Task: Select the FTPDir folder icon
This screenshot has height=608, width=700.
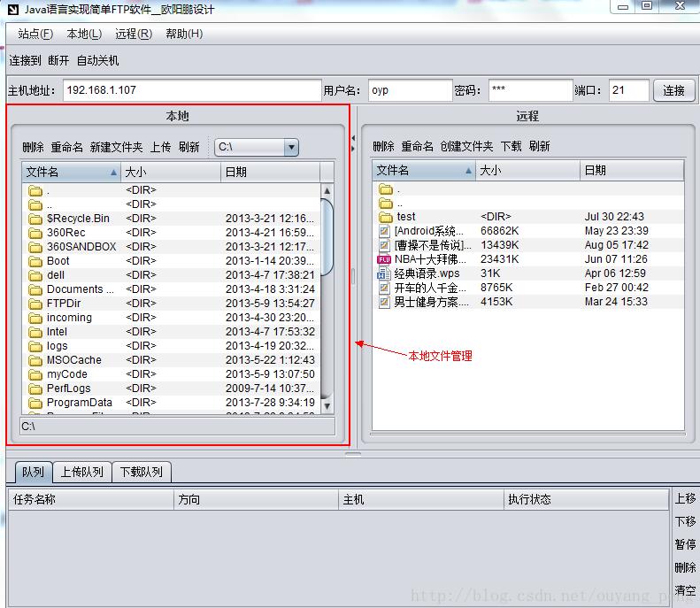Action: click(35, 304)
